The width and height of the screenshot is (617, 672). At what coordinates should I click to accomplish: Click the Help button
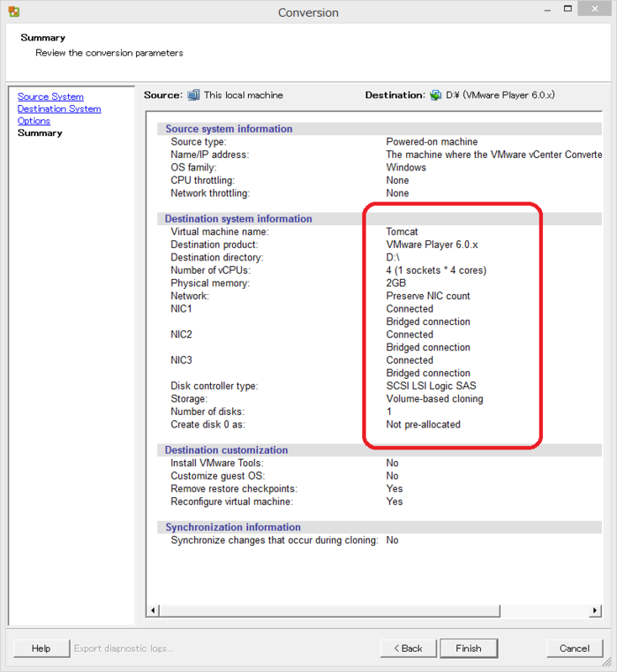[x=41, y=648]
